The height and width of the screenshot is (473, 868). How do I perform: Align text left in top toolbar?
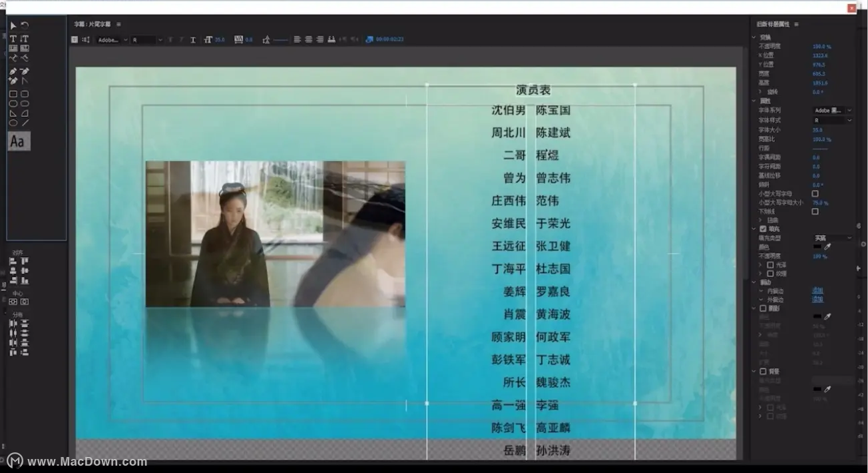pyautogui.click(x=298, y=40)
